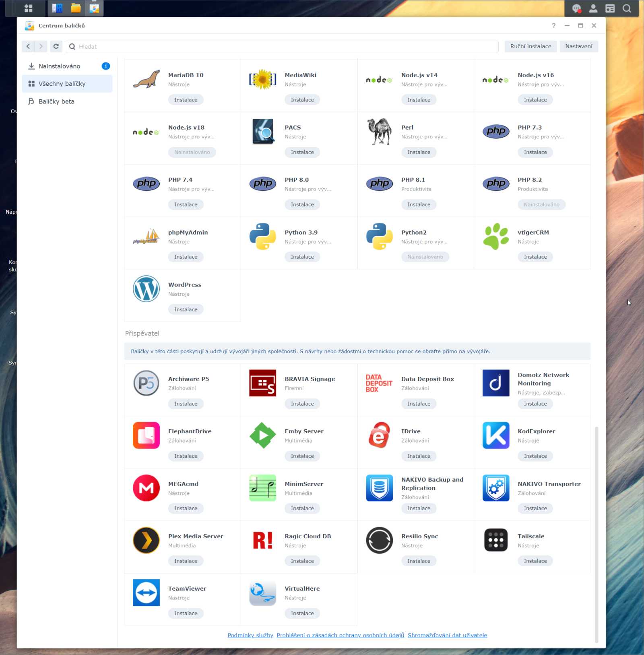
Task: Open the KodExplorer icon
Action: (496, 435)
